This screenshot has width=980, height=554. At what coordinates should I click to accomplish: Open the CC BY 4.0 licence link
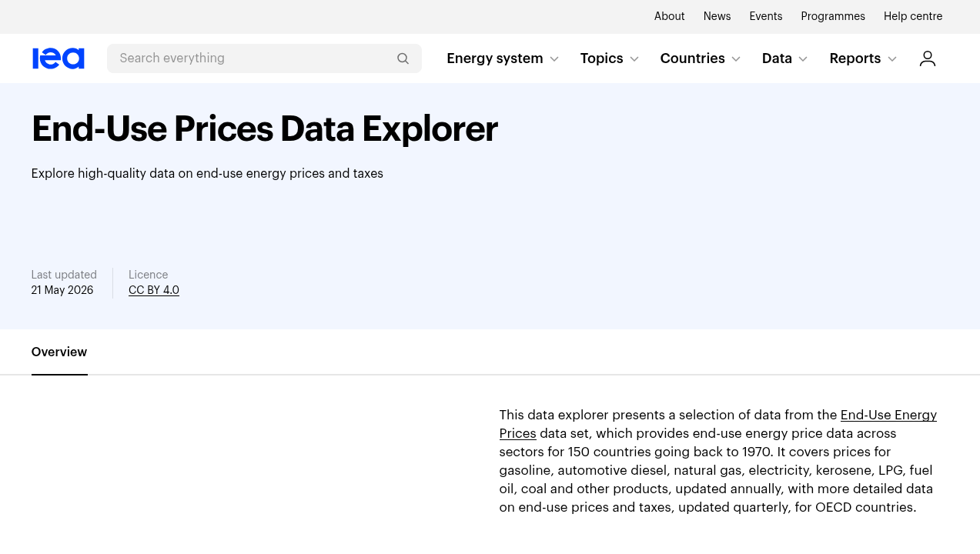point(154,290)
